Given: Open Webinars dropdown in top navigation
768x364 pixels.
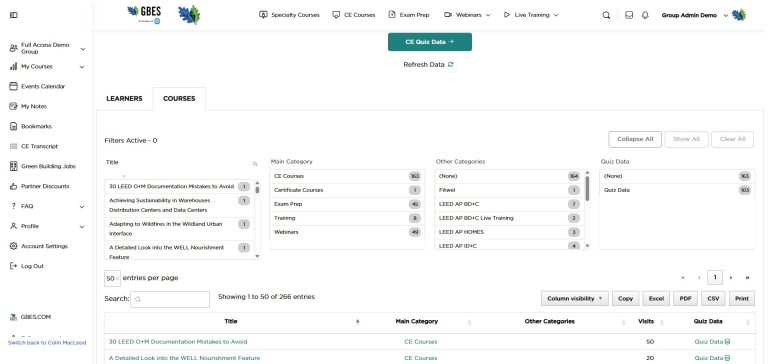Looking at the screenshot, I should tap(467, 15).
